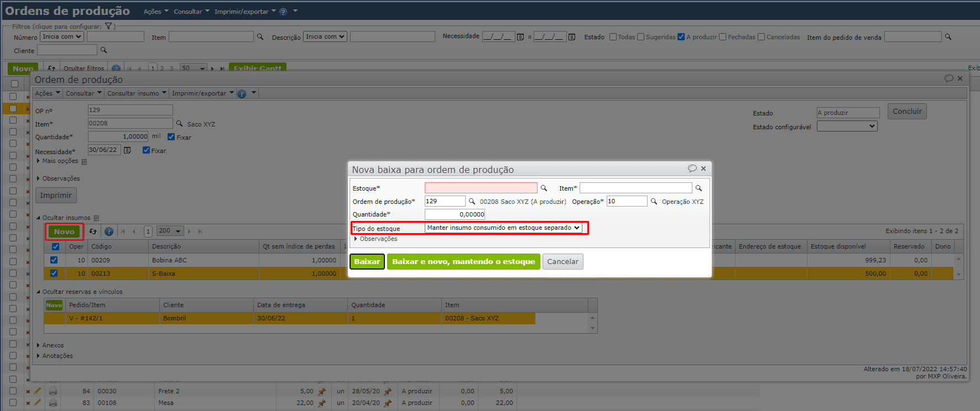This screenshot has width=980, height=411.
Task: Expand Observações in the Nova baixa dialog
Action: 376,239
